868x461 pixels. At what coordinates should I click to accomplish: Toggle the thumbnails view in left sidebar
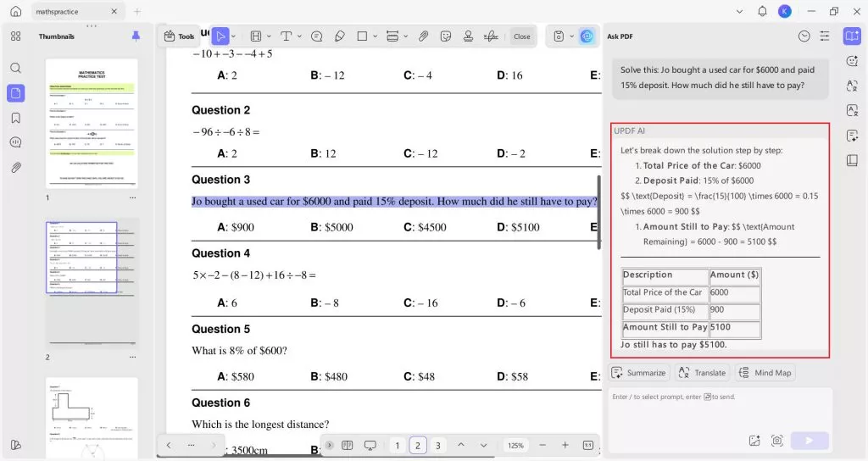(15, 93)
